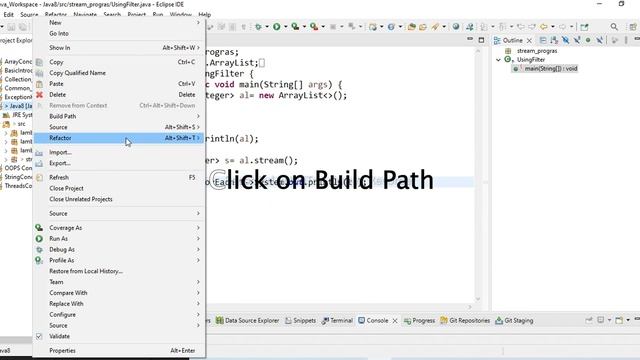Select Close Unrelated Projects
Viewport: 640px width, 360px height.
(x=119, y=199)
